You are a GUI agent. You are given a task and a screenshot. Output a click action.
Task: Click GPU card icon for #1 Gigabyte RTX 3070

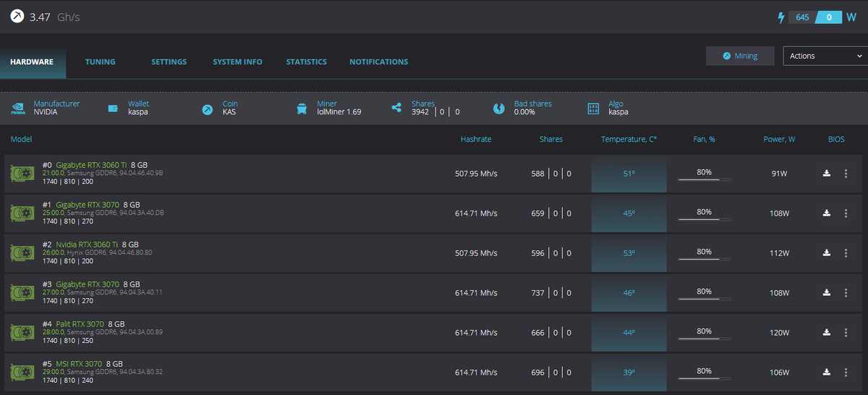click(22, 214)
